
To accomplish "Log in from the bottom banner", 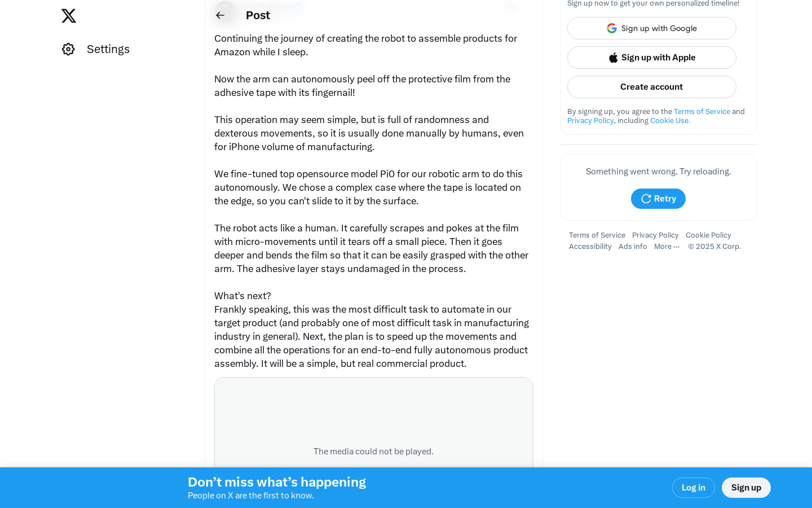I will click(x=694, y=488).
